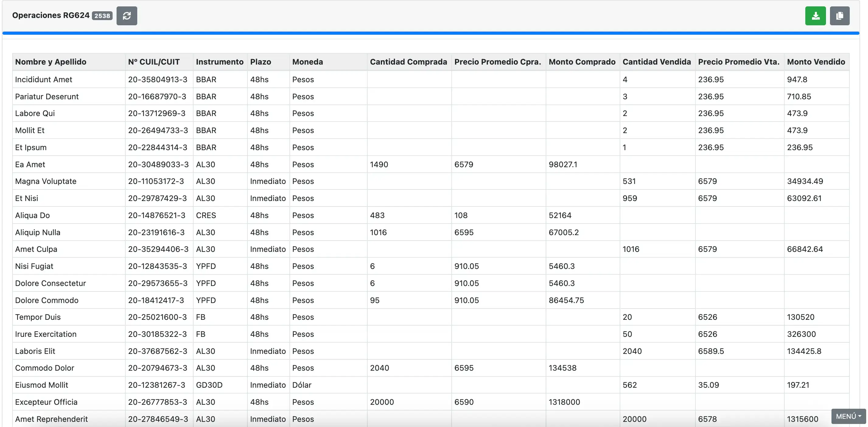
Task: Click the green download icon button
Action: pyautogui.click(x=815, y=16)
